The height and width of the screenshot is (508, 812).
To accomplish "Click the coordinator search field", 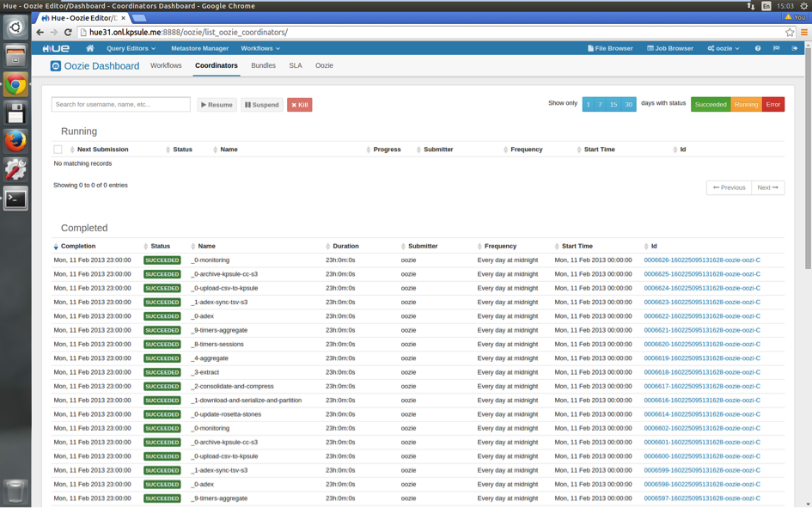I will coord(121,104).
